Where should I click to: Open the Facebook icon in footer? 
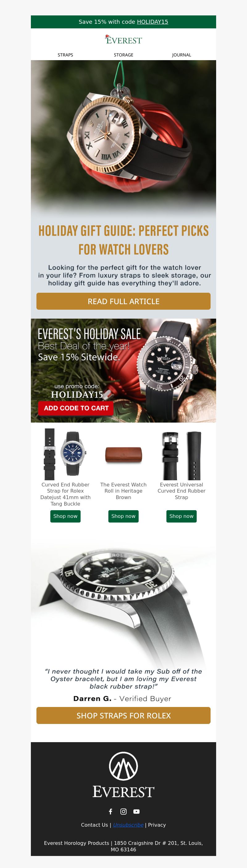tap(110, 811)
